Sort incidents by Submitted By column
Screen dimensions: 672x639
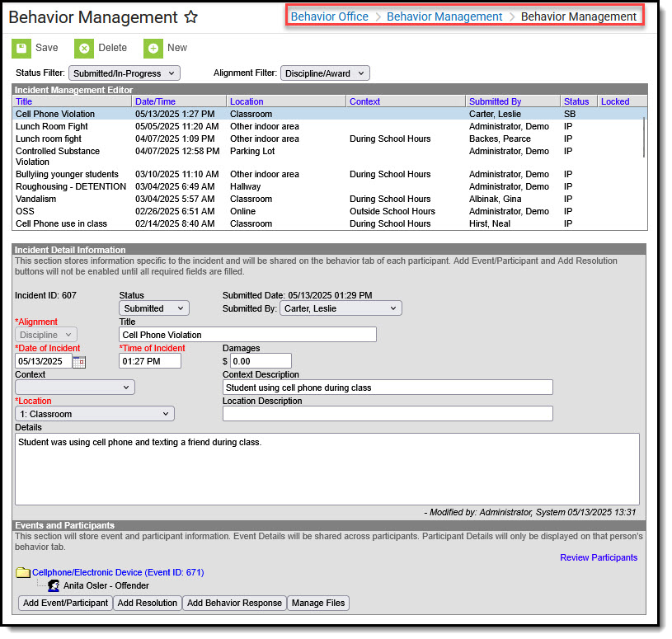point(495,101)
